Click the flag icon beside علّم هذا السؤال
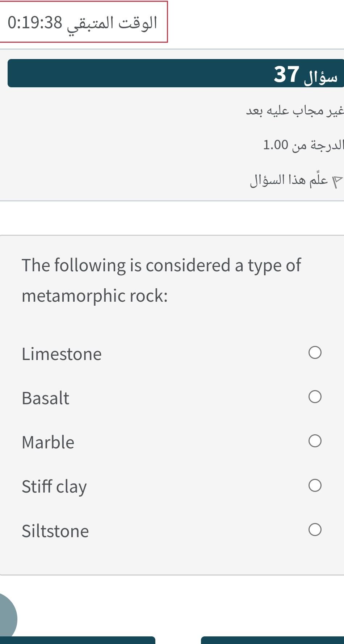This screenshot has height=644, width=344. [337, 181]
